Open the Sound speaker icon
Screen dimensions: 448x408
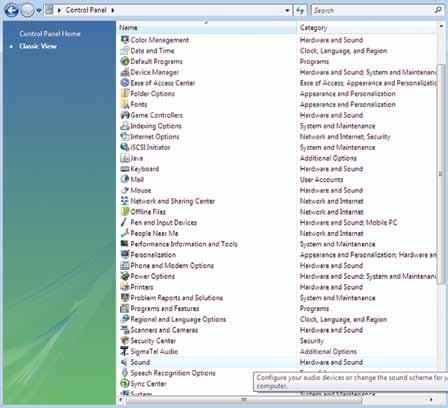click(x=125, y=362)
